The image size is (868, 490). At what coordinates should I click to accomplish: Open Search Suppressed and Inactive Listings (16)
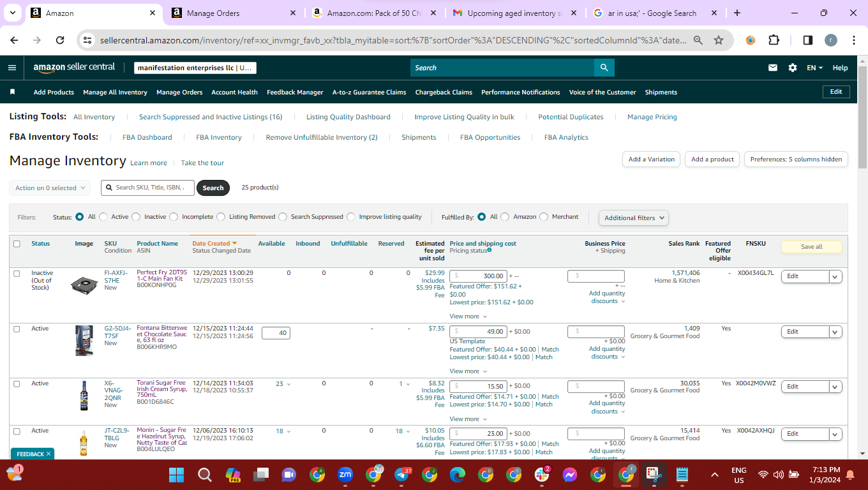(211, 117)
